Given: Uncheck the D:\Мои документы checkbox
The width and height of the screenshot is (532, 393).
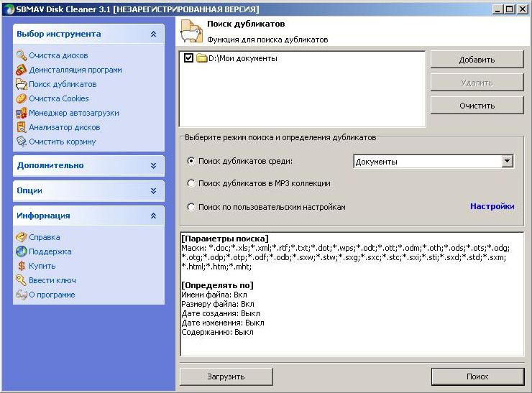Looking at the screenshot, I should coord(188,58).
